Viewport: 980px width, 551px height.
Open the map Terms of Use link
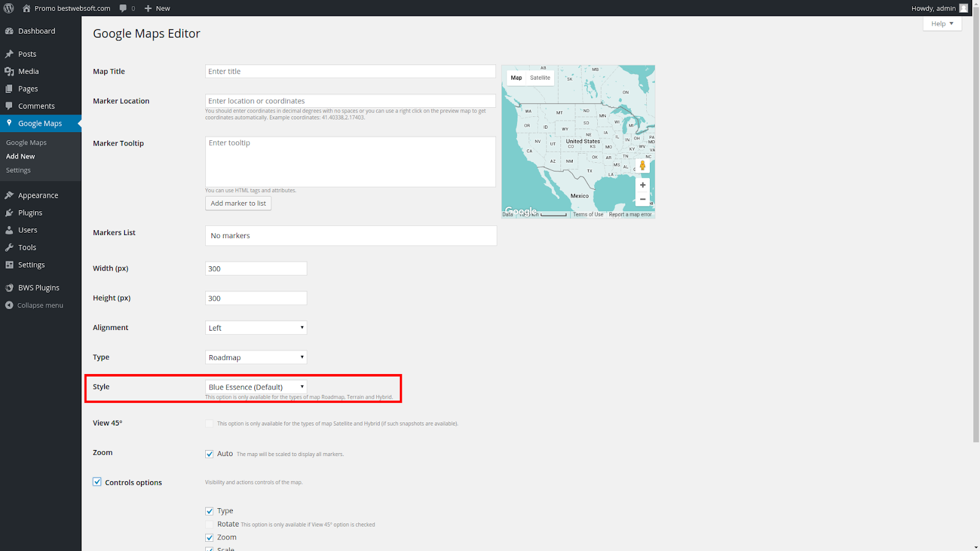[x=588, y=214]
